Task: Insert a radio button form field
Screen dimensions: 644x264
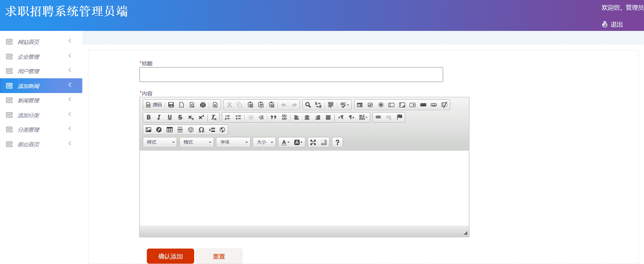Action: (x=381, y=105)
